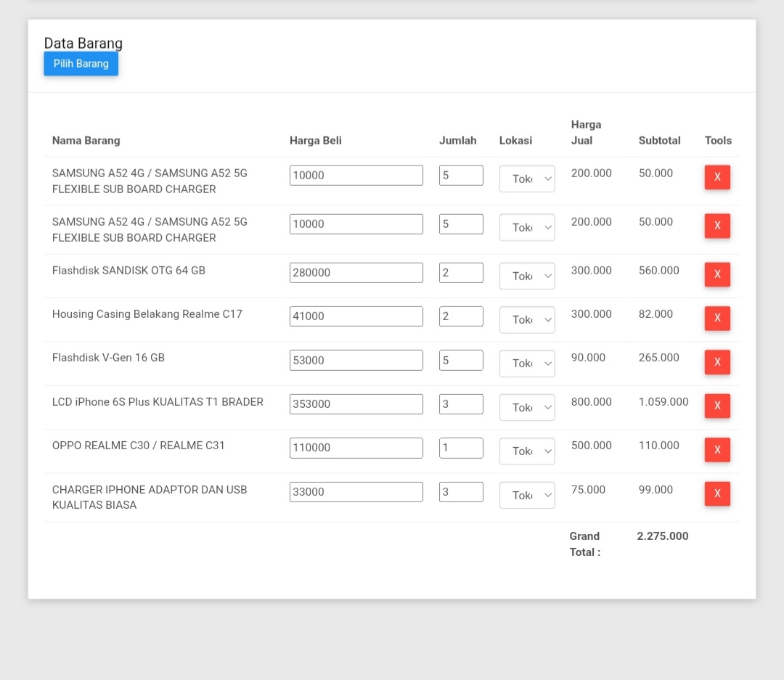Remove the first SAMSUNG A52 row
The height and width of the screenshot is (680, 784).
[x=717, y=177]
